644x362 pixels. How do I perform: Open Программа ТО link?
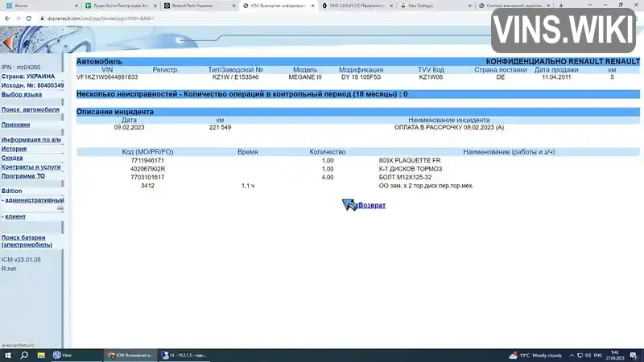pyautogui.click(x=23, y=176)
